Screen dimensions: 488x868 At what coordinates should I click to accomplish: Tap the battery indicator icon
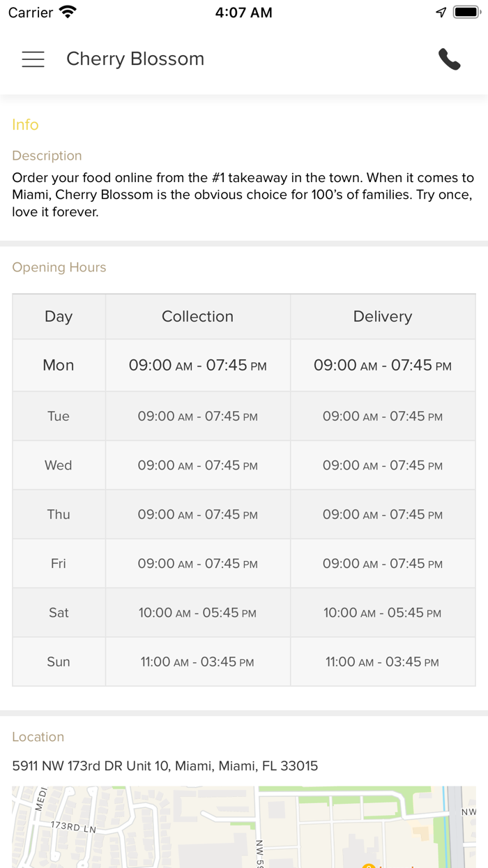pyautogui.click(x=465, y=13)
